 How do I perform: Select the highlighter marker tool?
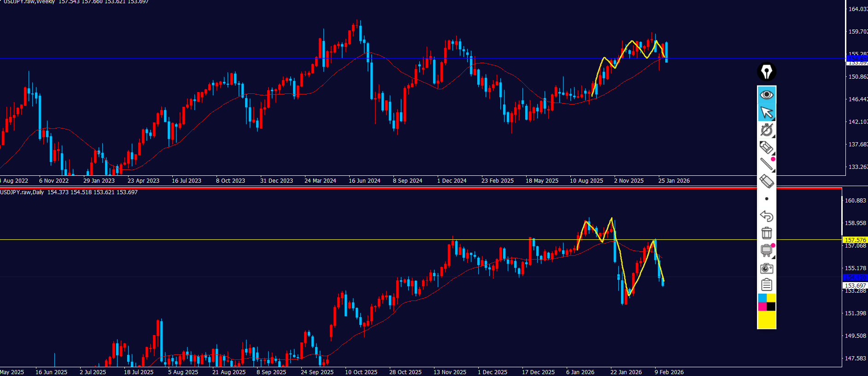tap(767, 147)
